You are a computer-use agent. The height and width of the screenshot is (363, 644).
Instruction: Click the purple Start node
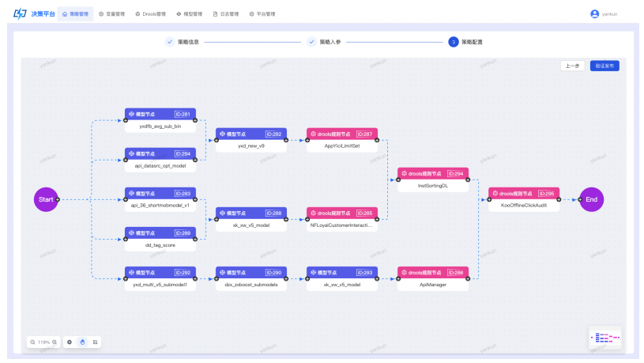pyautogui.click(x=47, y=199)
